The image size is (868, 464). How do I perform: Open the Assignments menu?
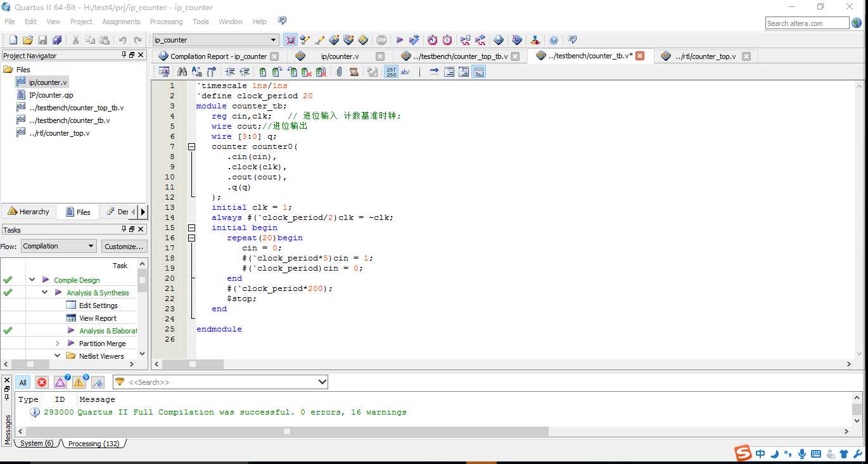(x=121, y=22)
